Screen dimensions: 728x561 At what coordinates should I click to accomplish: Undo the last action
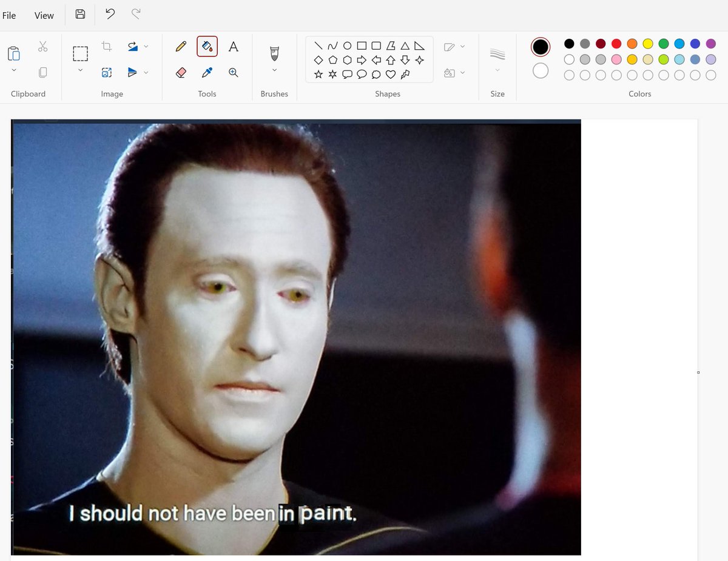[x=110, y=14]
